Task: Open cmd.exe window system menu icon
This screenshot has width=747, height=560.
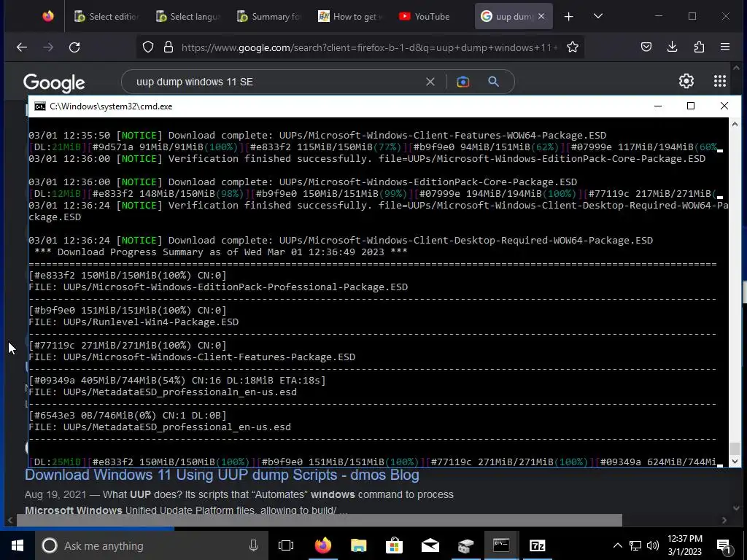Action: [40, 106]
